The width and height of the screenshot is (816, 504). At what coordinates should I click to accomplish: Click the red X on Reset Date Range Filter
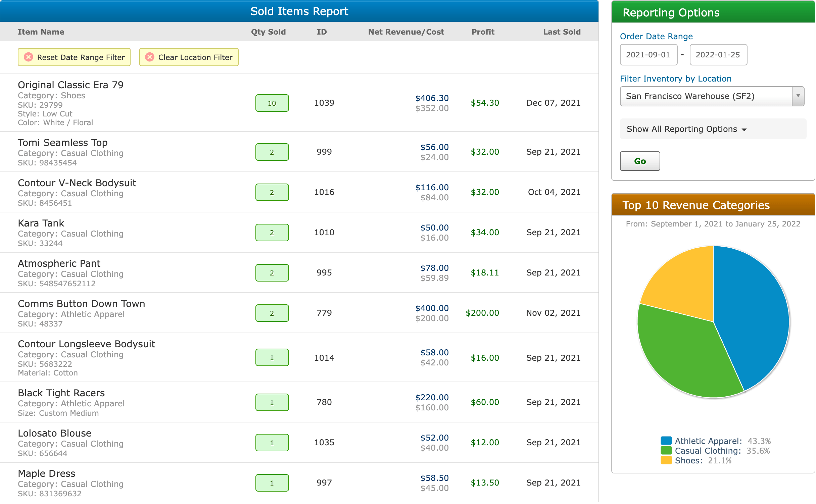click(x=29, y=57)
